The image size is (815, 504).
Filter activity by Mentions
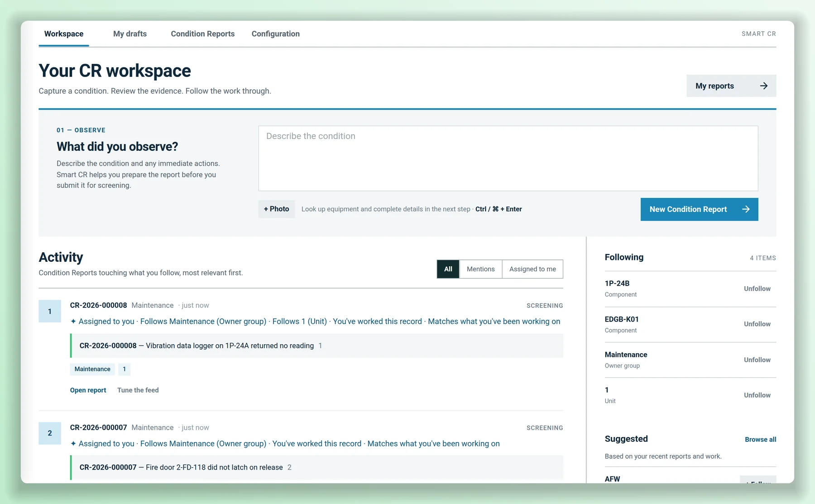point(481,269)
